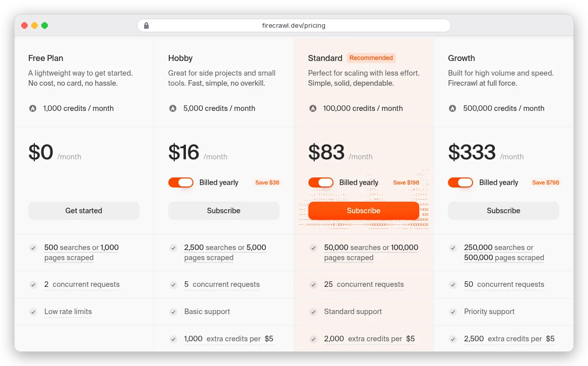Click '5,000 credits / month' text

point(219,108)
